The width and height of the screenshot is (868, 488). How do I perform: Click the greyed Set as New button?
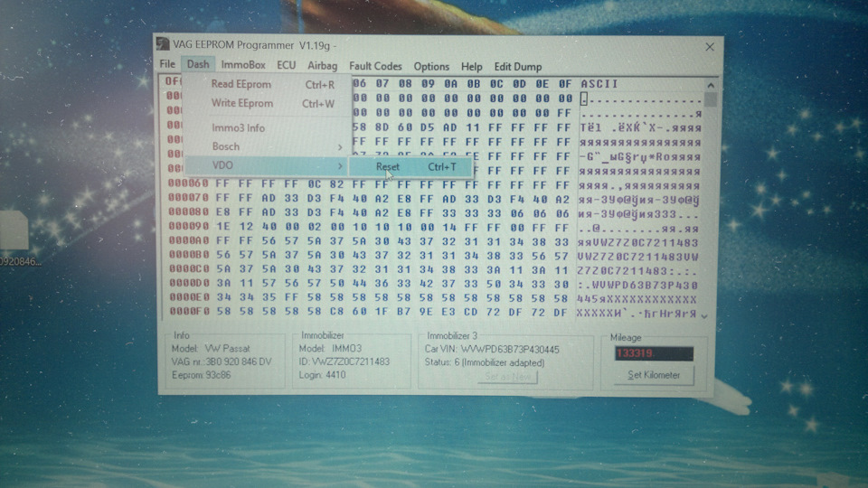(x=507, y=377)
